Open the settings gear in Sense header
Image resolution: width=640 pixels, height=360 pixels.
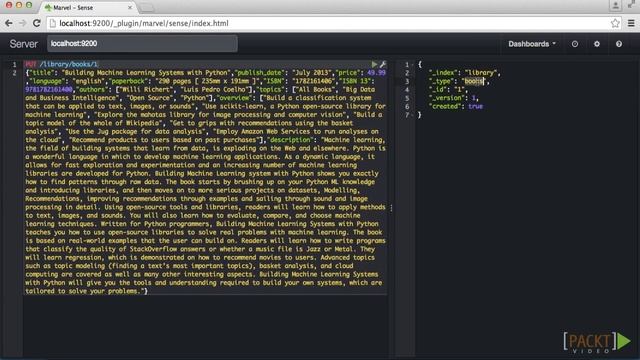tap(597, 44)
